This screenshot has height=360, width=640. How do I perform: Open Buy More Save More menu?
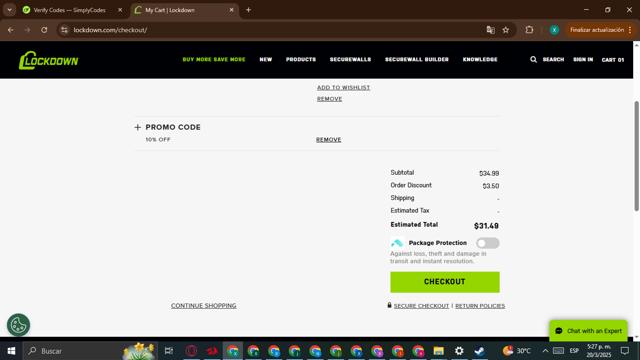coord(214,60)
